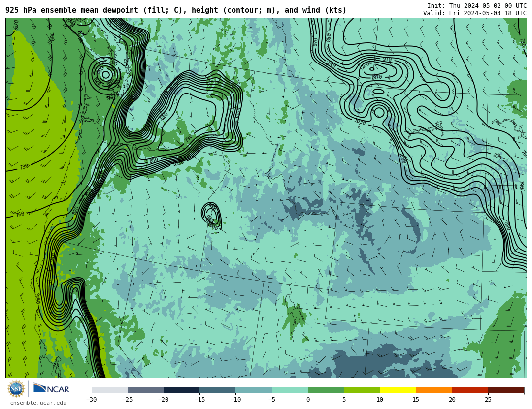
Task: Click the '730' contour label on left
Action: [x=24, y=167]
